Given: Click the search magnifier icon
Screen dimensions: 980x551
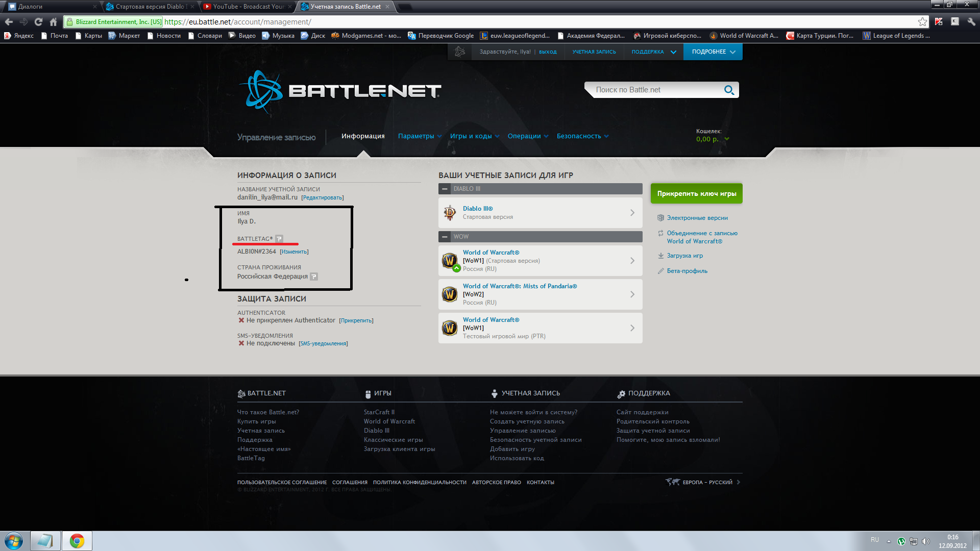Looking at the screenshot, I should point(729,90).
